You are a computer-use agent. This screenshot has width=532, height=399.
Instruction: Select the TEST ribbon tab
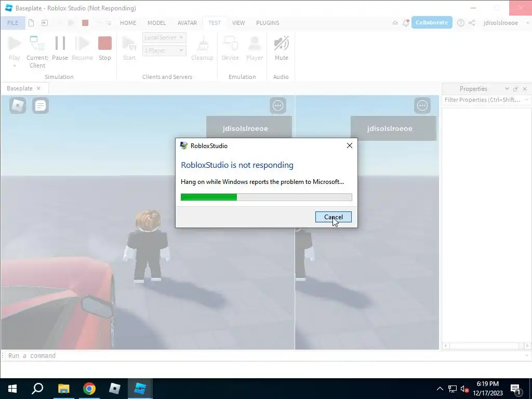[215, 23]
